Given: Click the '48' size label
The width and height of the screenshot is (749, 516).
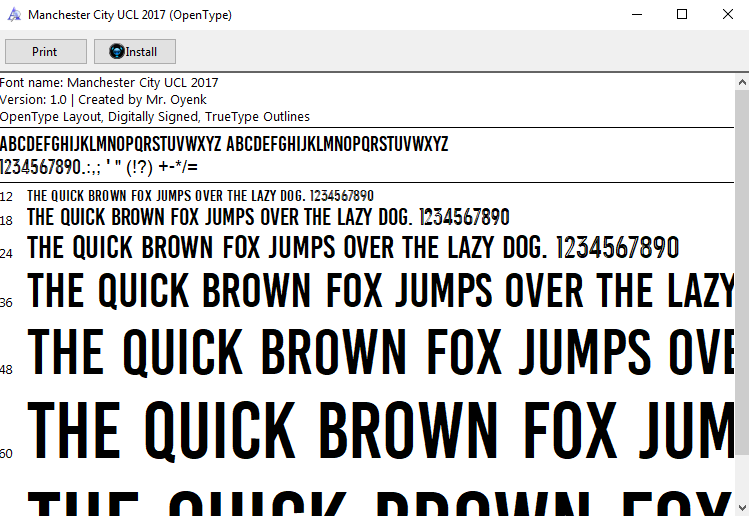Looking at the screenshot, I should pos(6,370).
